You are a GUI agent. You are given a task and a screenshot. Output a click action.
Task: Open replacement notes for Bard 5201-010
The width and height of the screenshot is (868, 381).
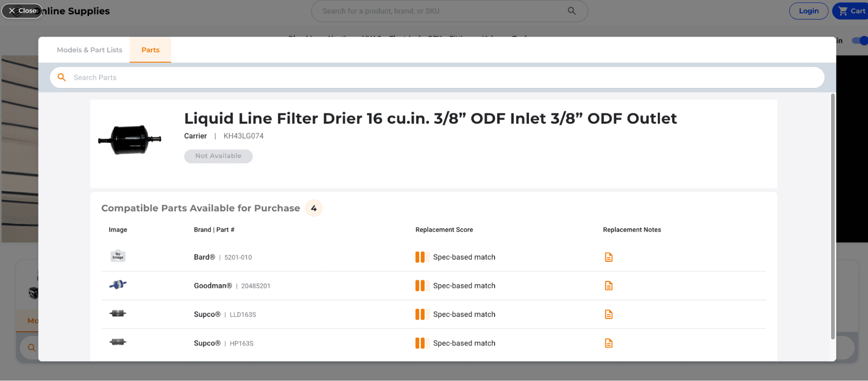(x=609, y=257)
